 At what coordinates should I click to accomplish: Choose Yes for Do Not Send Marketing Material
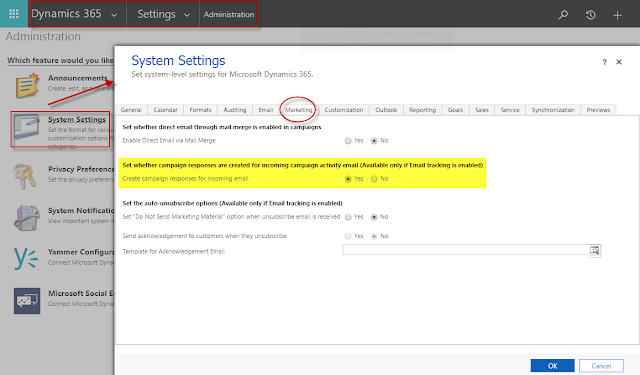click(x=348, y=217)
